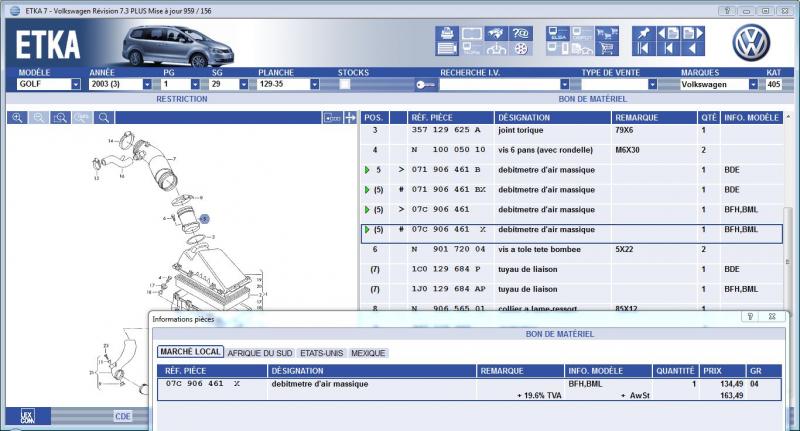Zoom in on the parts illustration
This screenshot has width=800, height=431.
[17, 118]
